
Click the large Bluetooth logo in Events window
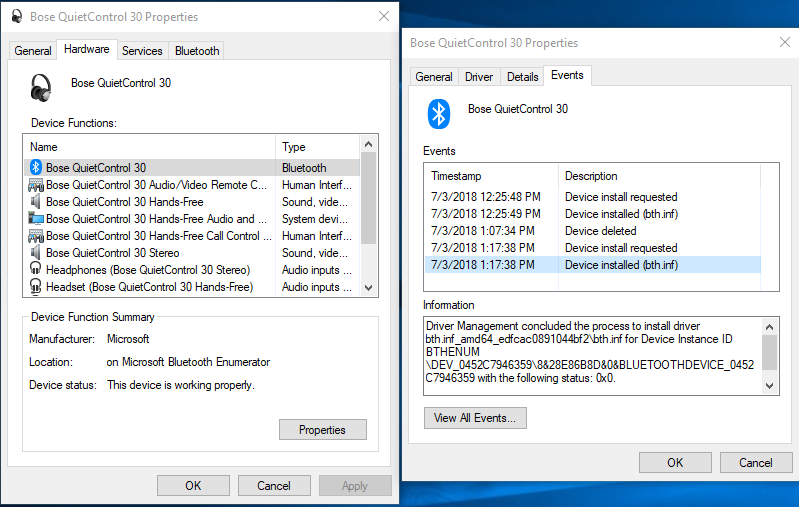point(439,114)
